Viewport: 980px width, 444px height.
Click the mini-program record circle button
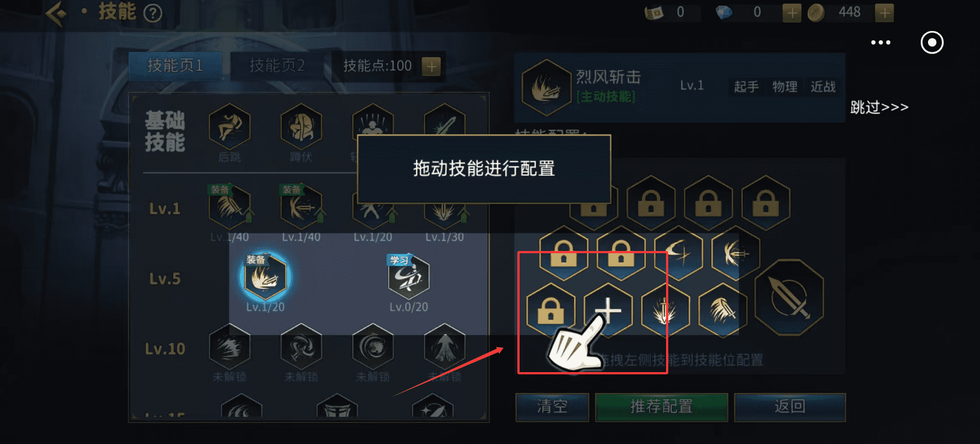[x=932, y=43]
